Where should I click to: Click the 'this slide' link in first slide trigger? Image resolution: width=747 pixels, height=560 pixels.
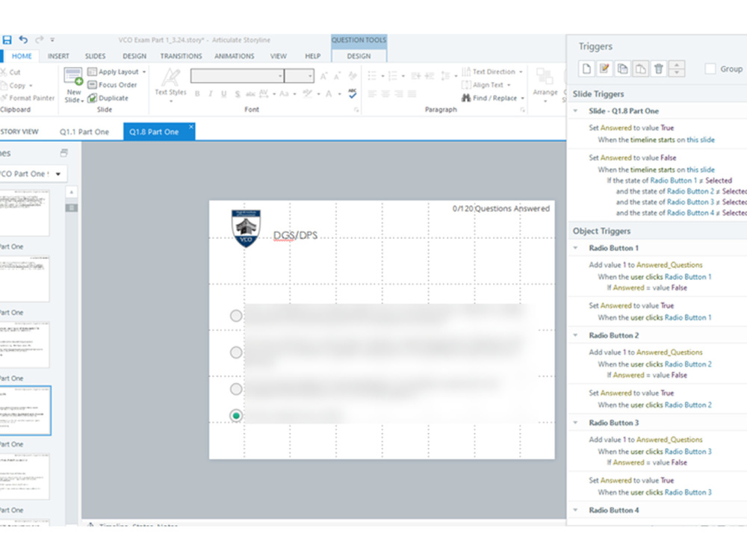[701, 140]
